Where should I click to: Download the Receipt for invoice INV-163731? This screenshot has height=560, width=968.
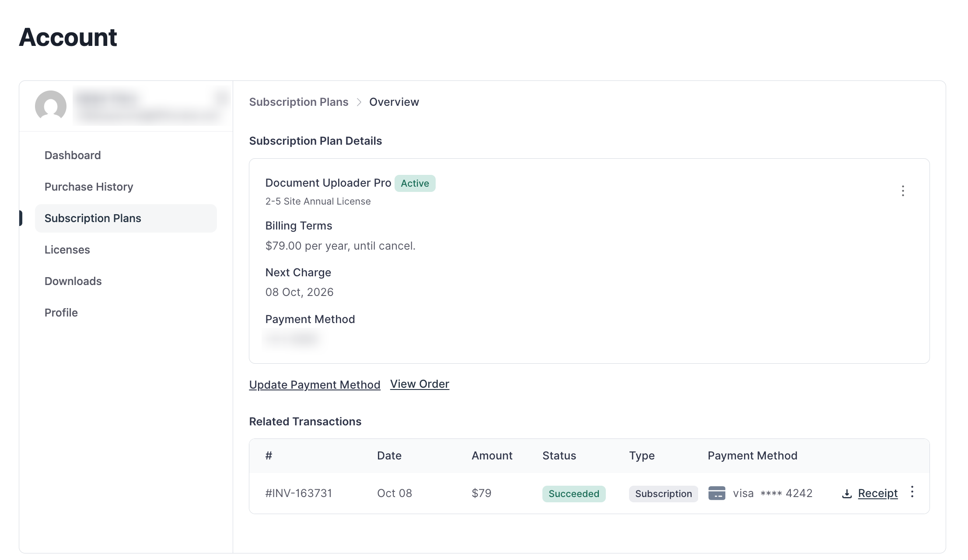[877, 493]
